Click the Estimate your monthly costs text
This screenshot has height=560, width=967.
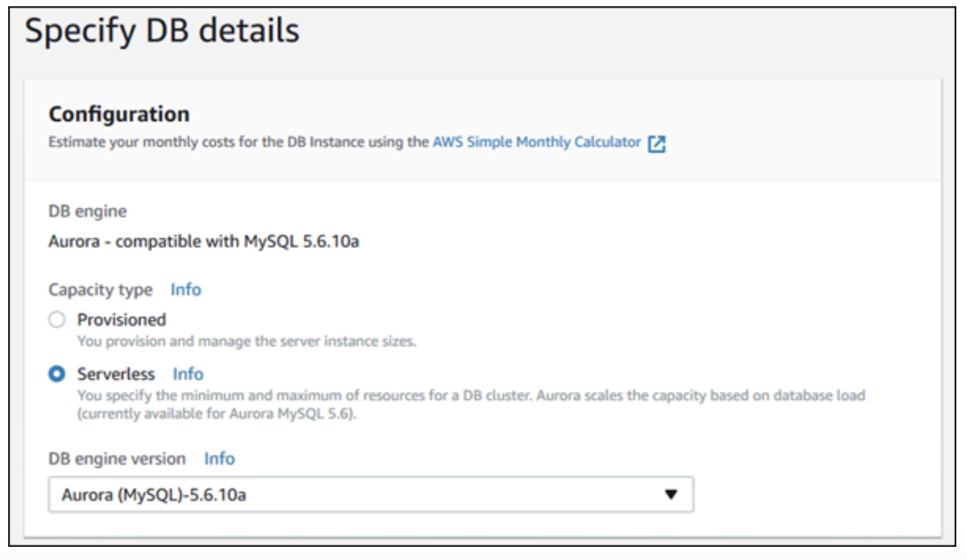point(238,142)
